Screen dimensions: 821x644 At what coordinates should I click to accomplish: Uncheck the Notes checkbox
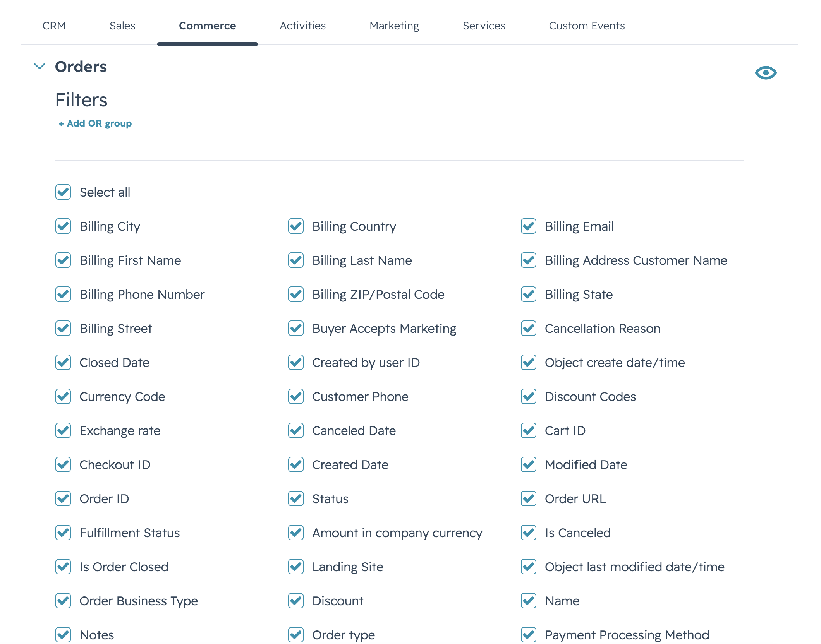pyautogui.click(x=63, y=635)
